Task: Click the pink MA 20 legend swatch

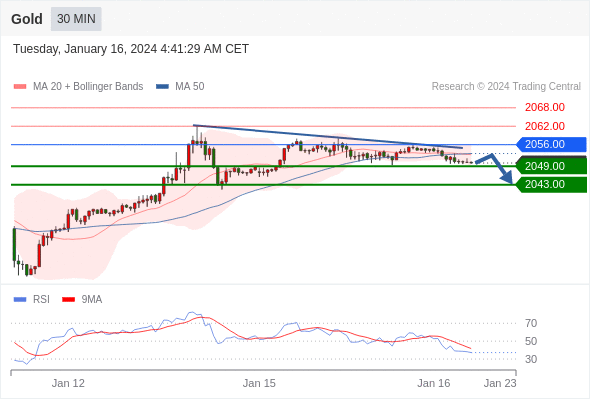Action: (x=20, y=87)
